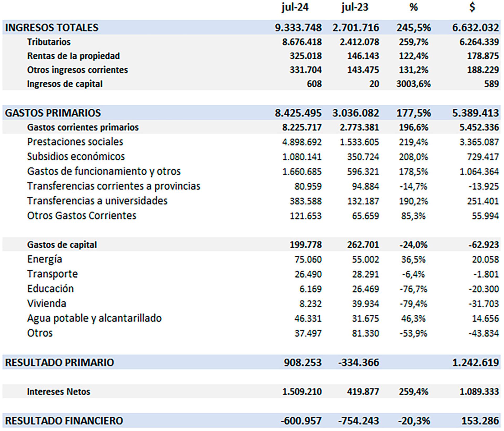The image size is (504, 431).
Task: Click the RESULTADO PRIMARIO row label
Action: 59,362
